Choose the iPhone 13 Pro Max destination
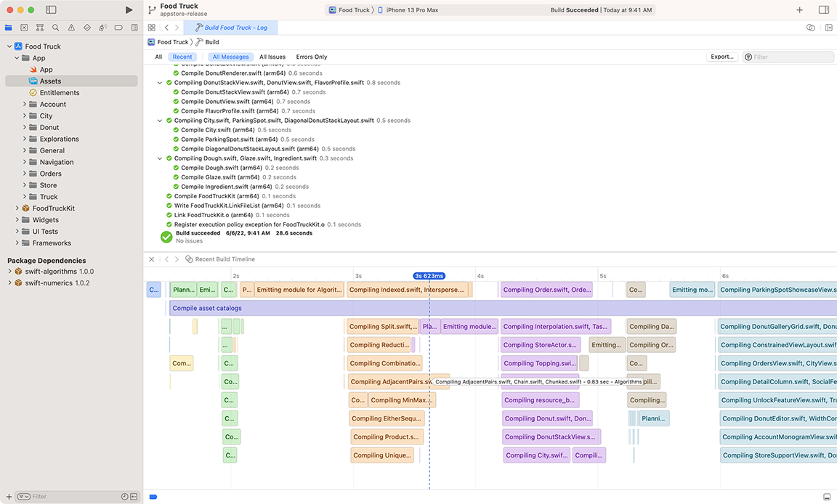This screenshot has width=837, height=504. [x=408, y=9]
